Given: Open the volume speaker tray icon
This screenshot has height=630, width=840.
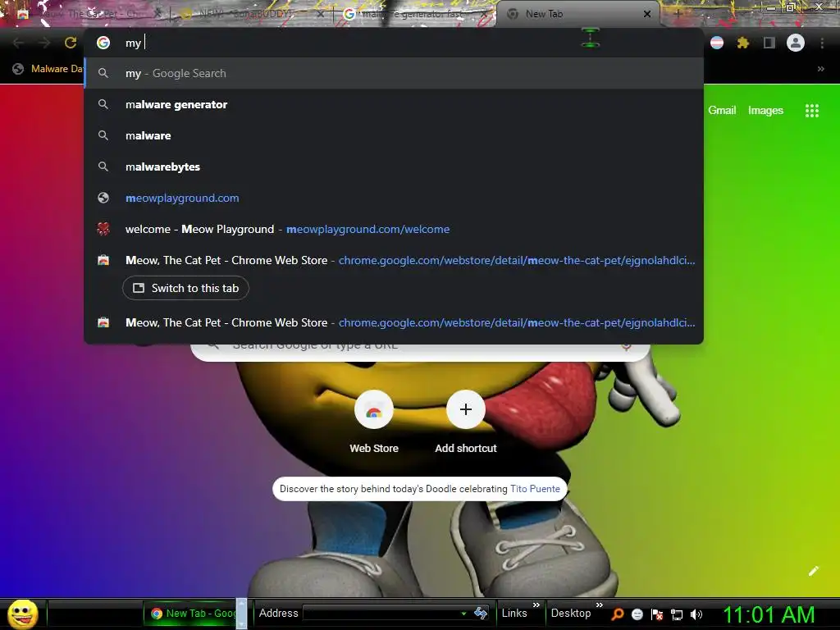Looking at the screenshot, I should click(696, 614).
